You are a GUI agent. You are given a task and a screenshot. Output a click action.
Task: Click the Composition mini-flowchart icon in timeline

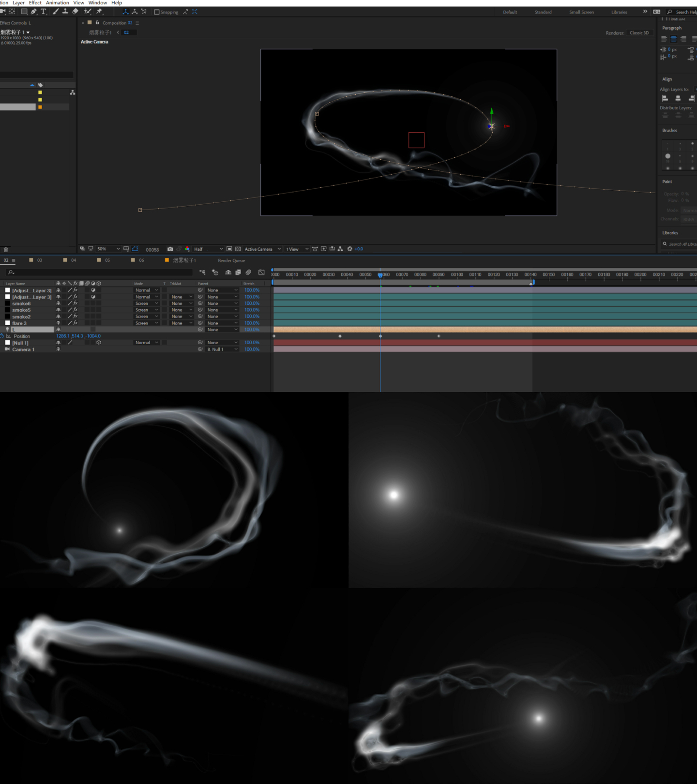tap(202, 272)
